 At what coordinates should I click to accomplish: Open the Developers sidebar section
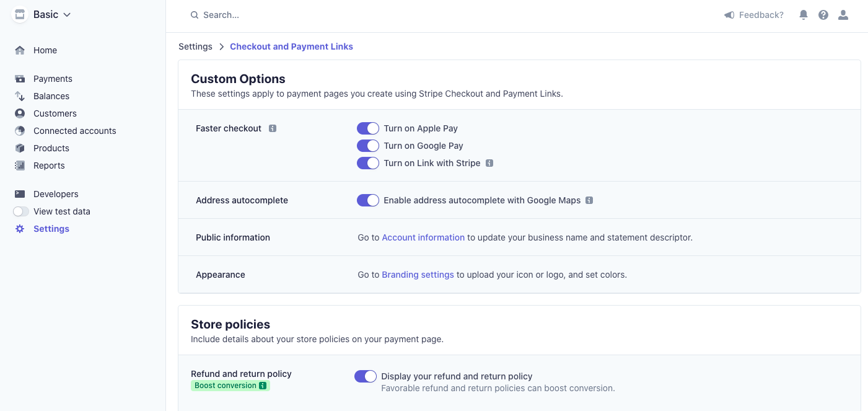click(56, 194)
